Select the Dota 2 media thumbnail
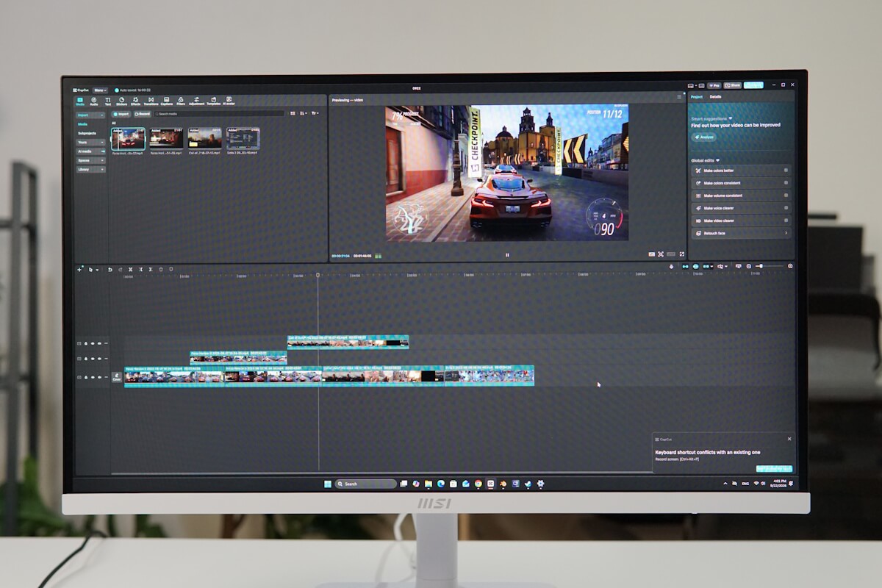 click(243, 137)
